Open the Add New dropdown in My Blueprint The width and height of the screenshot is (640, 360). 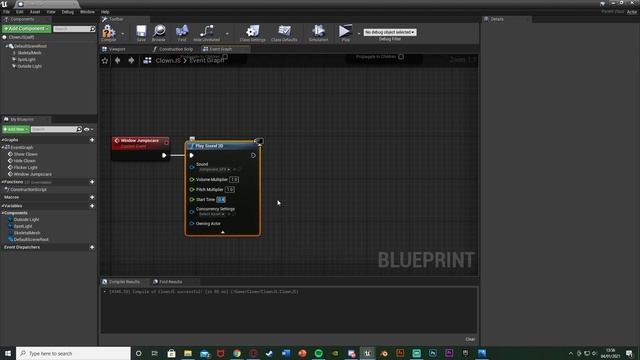pos(16,129)
